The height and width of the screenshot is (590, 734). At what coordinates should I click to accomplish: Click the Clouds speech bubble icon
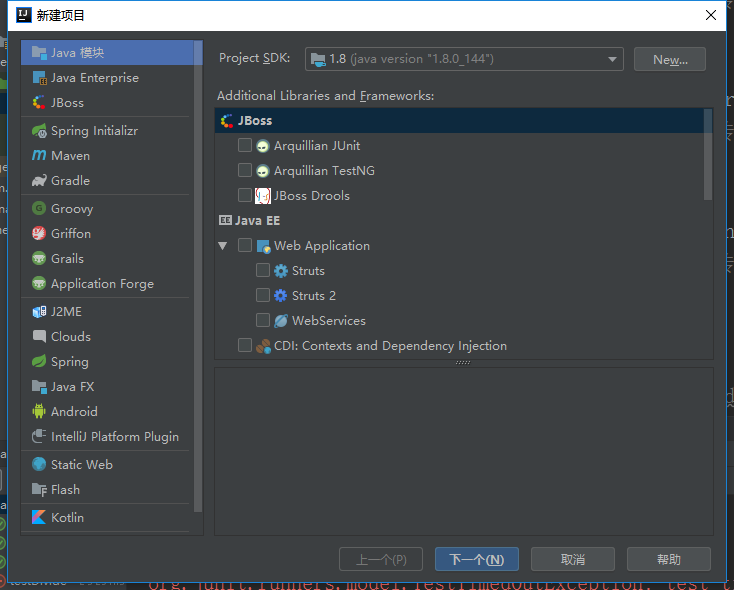click(x=39, y=336)
